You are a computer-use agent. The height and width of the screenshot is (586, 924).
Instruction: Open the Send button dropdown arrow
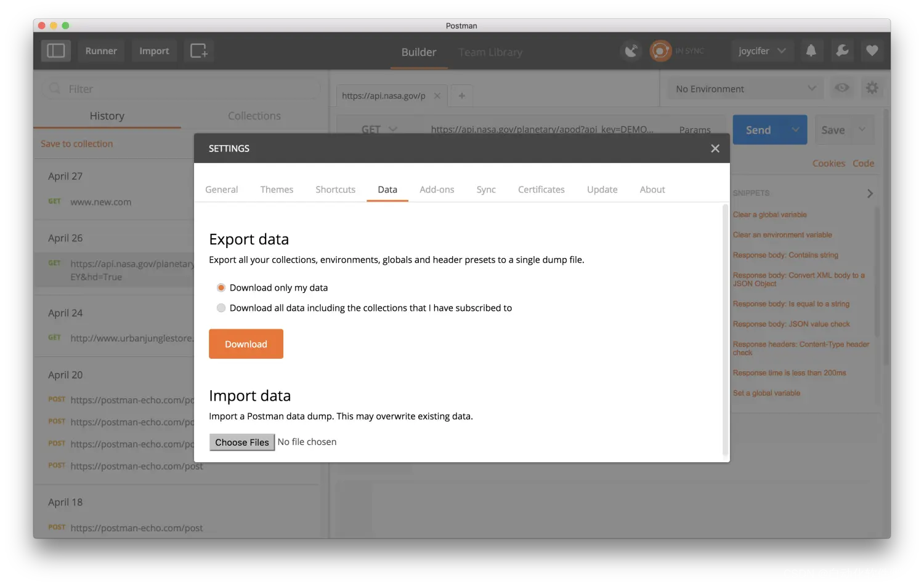[x=795, y=130]
